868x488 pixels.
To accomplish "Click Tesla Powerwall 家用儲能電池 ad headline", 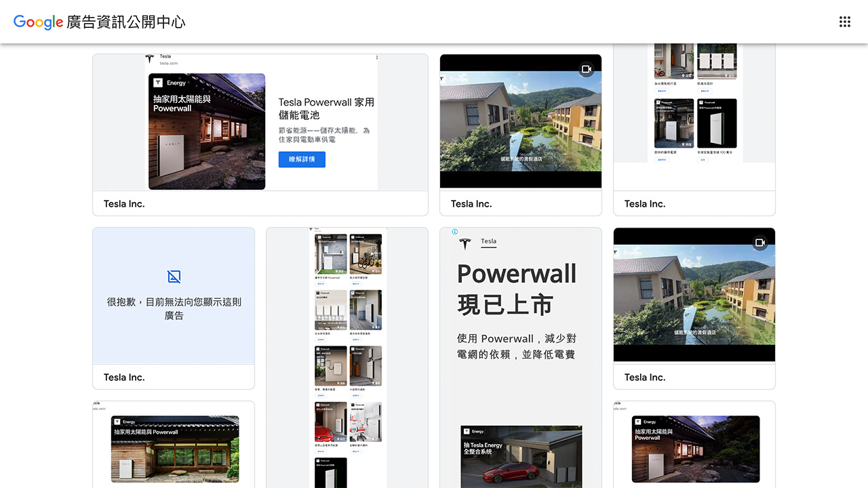I will 326,108.
